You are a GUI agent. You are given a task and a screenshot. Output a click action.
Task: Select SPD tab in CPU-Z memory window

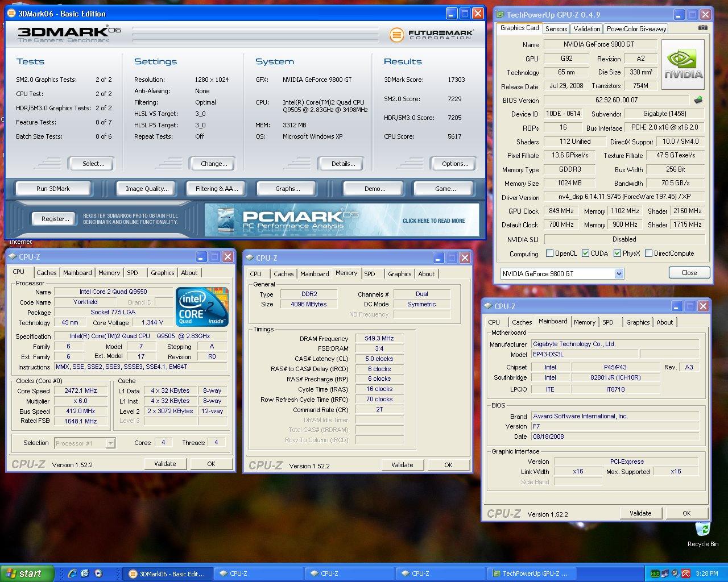tap(370, 274)
